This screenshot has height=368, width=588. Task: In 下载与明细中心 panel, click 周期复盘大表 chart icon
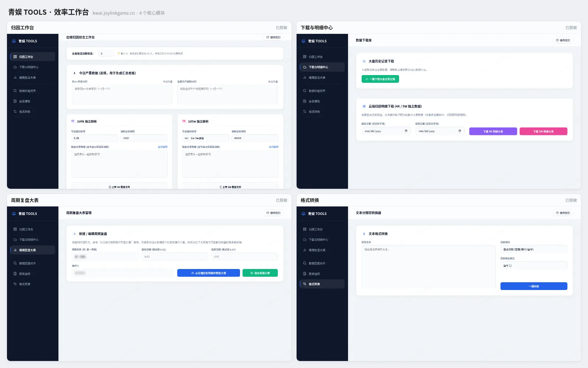click(x=305, y=78)
